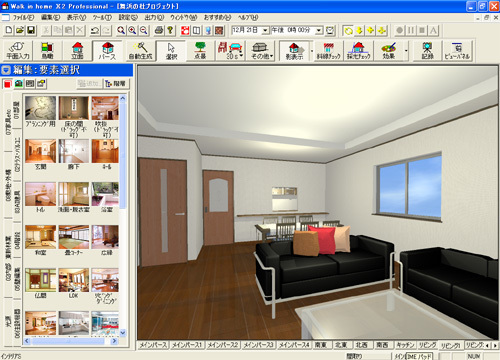
Task: Select the 点景 tree icon
Action: click(200, 51)
